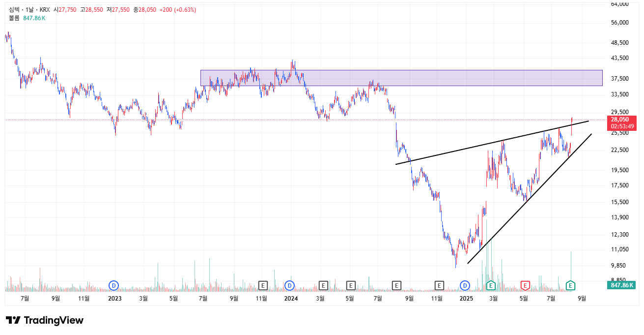Click the 37,500 price axis label
Viewport: 644px width, 335px height.
point(620,79)
